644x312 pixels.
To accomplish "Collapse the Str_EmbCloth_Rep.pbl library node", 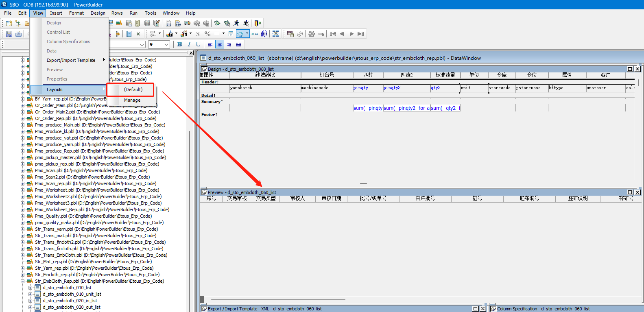I will point(23,281).
